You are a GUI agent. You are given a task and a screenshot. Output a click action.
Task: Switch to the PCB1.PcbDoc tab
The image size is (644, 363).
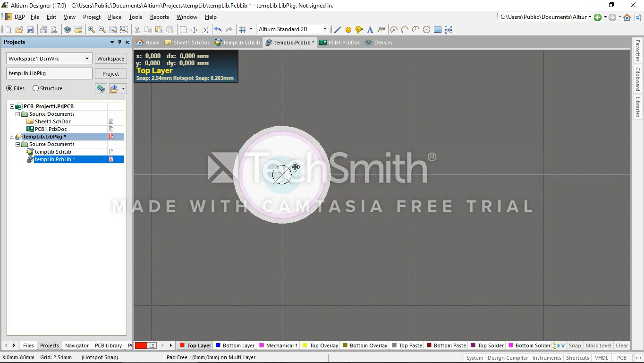click(x=340, y=43)
